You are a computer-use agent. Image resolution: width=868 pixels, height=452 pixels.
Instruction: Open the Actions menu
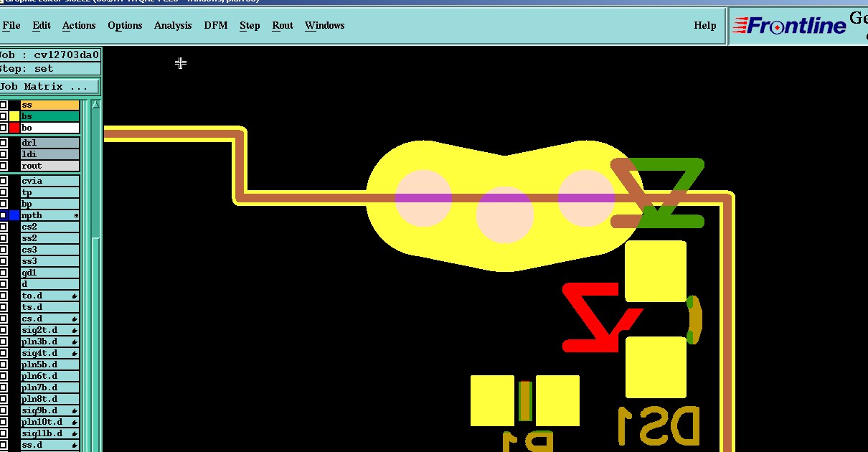tap(79, 25)
